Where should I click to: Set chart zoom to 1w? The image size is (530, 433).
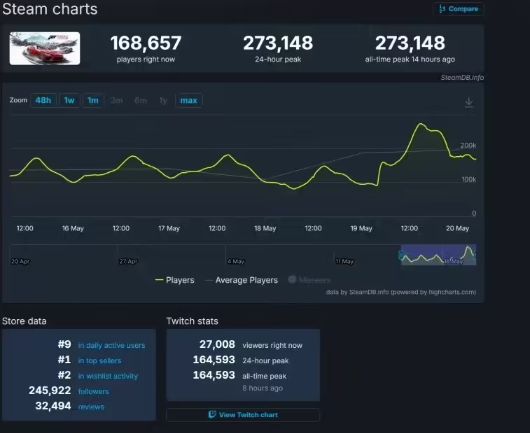point(69,100)
